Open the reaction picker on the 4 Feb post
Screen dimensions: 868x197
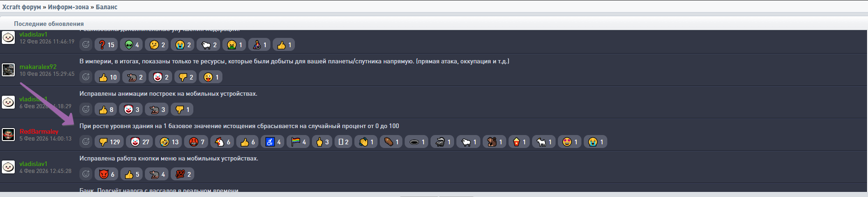[86, 174]
